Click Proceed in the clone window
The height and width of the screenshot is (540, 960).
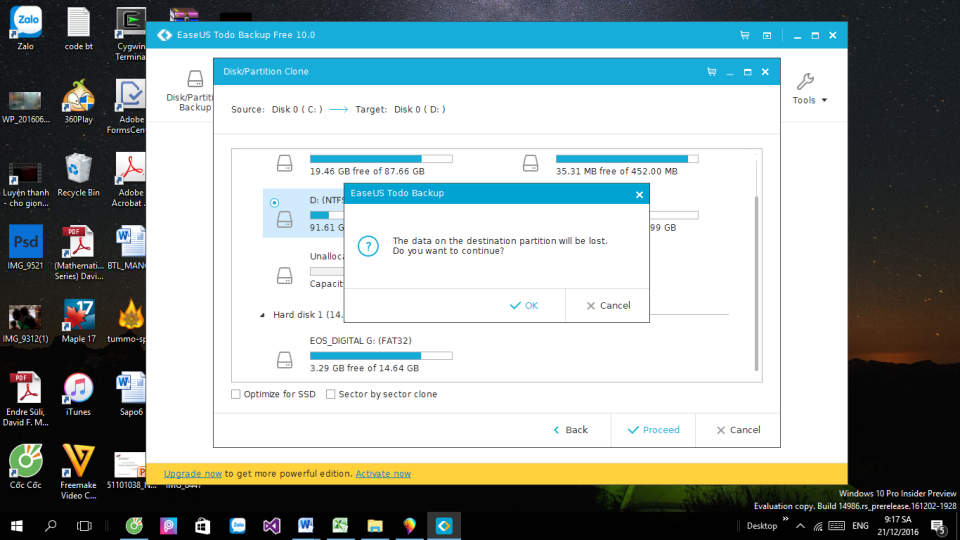[x=653, y=430]
